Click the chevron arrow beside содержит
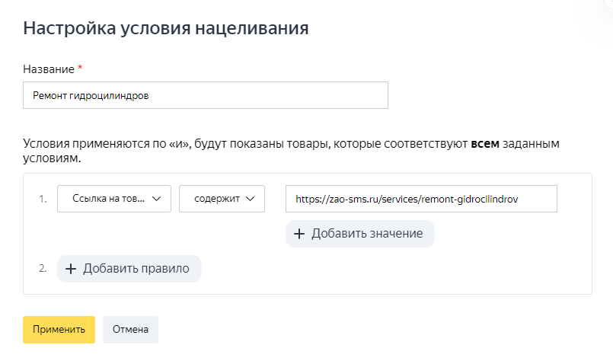 click(x=251, y=199)
